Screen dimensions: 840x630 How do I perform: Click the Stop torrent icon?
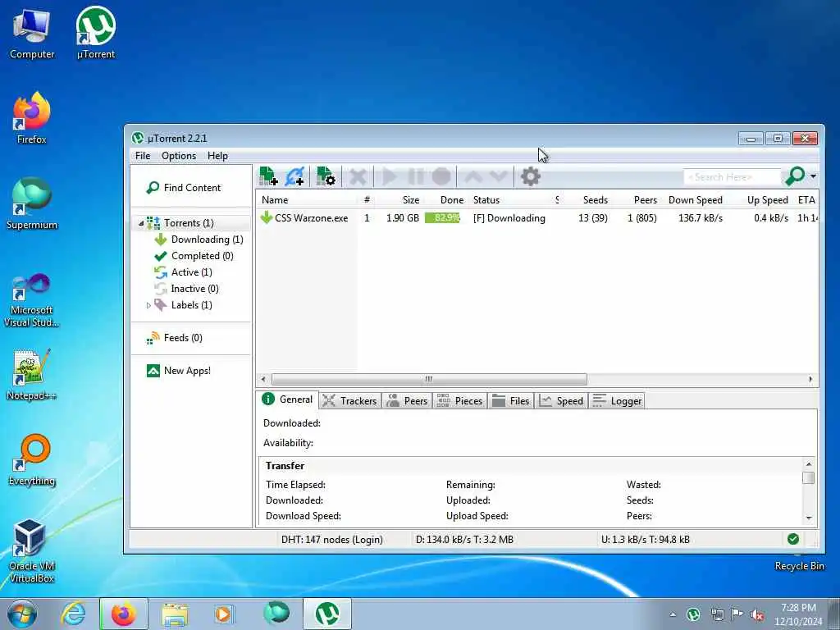pos(441,176)
